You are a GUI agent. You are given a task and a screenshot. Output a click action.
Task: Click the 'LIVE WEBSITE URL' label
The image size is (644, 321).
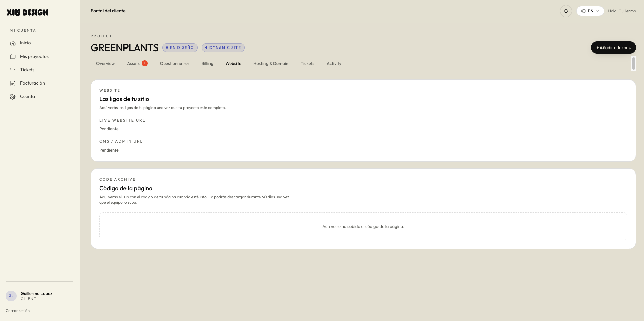click(x=122, y=120)
